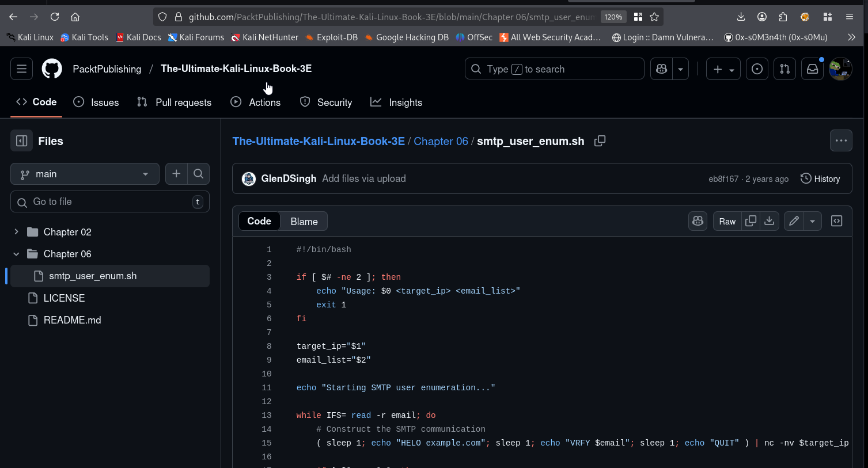Switch to Code view toggle
This screenshot has width=868, height=468.
[x=259, y=221]
